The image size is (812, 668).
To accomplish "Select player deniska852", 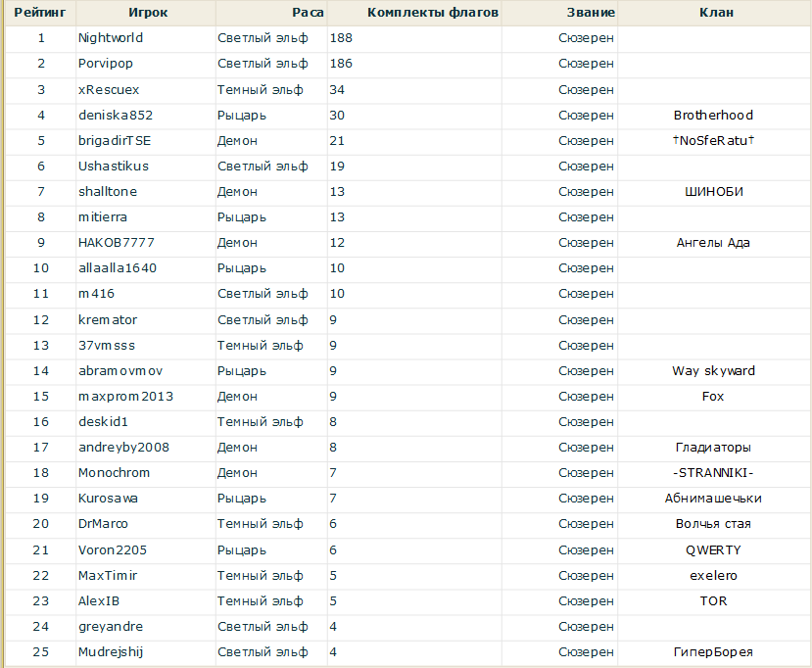I will [x=116, y=115].
